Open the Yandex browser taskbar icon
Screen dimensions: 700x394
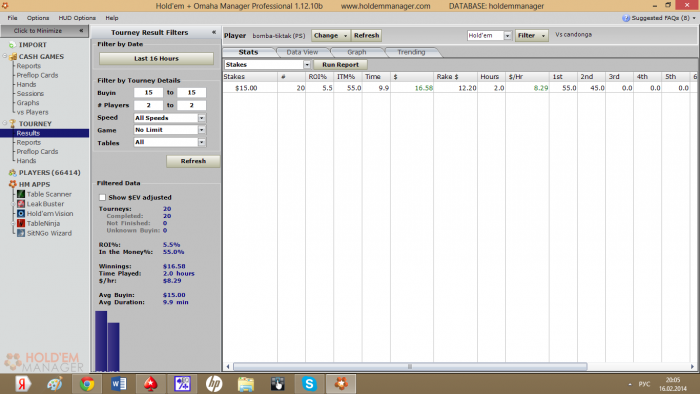(x=23, y=384)
